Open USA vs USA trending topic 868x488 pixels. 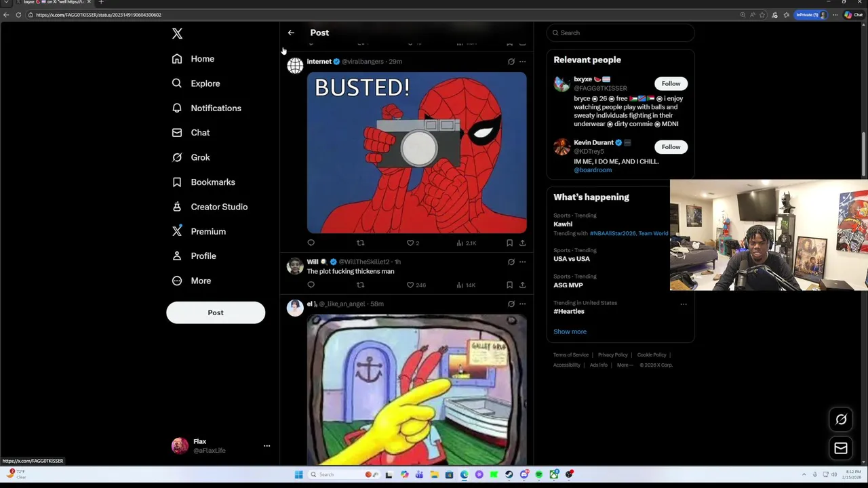point(572,259)
